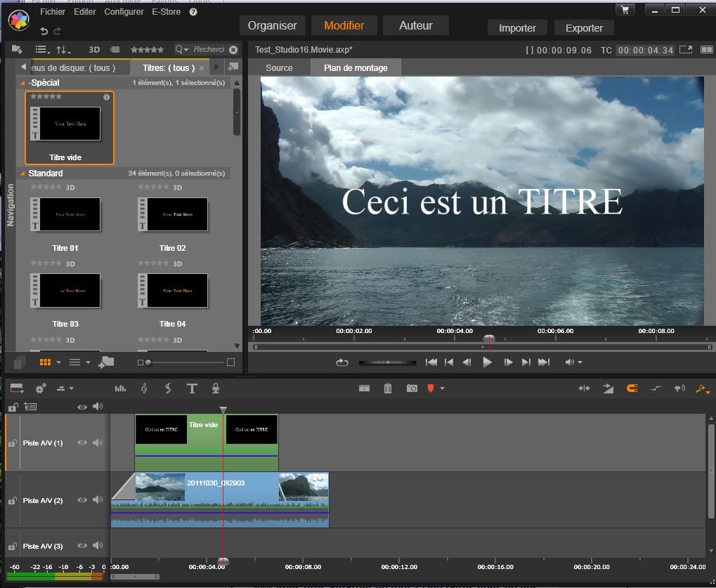Hide Piste A/V (1) track visibility
This screenshot has width=716, height=588.
click(x=82, y=443)
